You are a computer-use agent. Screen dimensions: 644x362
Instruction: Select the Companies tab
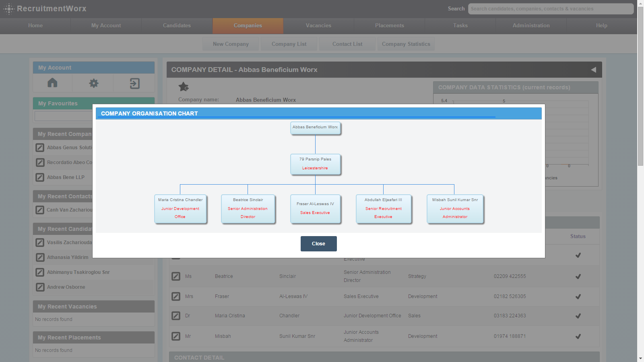tap(248, 26)
